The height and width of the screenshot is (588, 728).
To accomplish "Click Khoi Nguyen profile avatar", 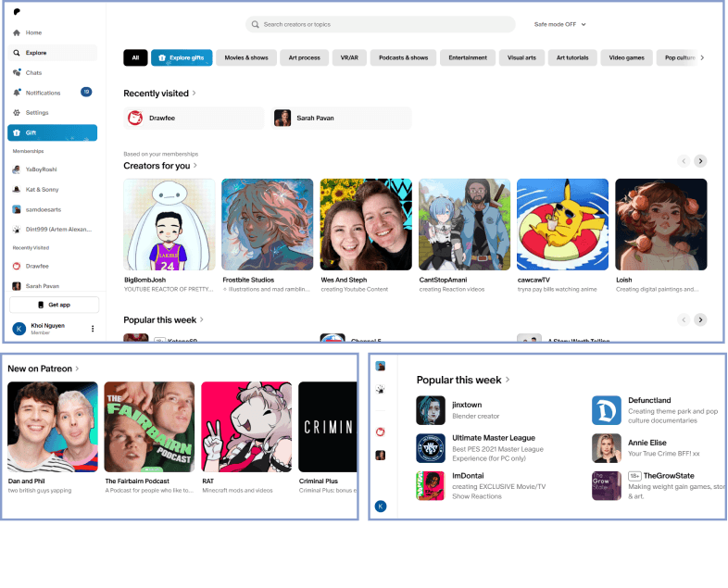I will tap(19, 329).
